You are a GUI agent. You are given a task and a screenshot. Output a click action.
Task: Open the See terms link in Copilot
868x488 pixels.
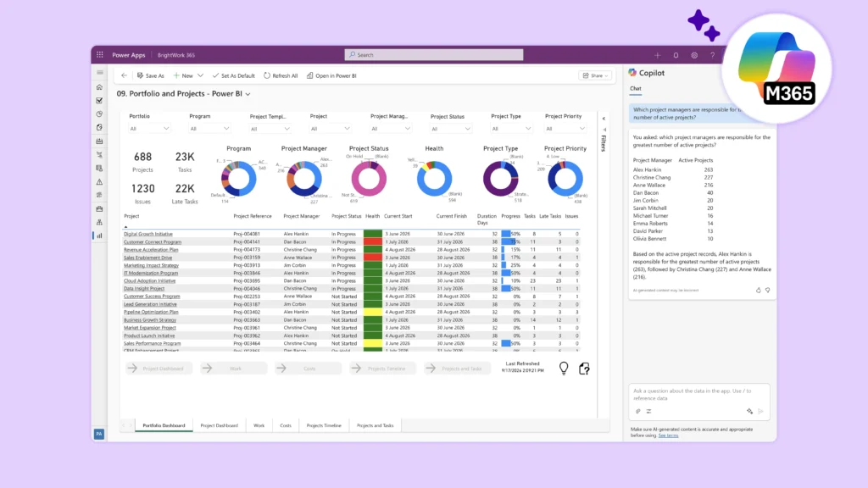pyautogui.click(x=668, y=435)
